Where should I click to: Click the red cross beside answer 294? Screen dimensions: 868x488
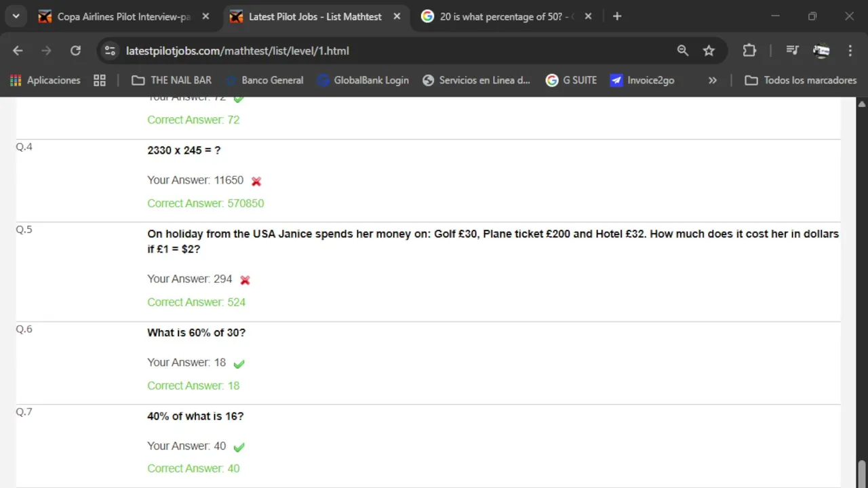click(245, 280)
